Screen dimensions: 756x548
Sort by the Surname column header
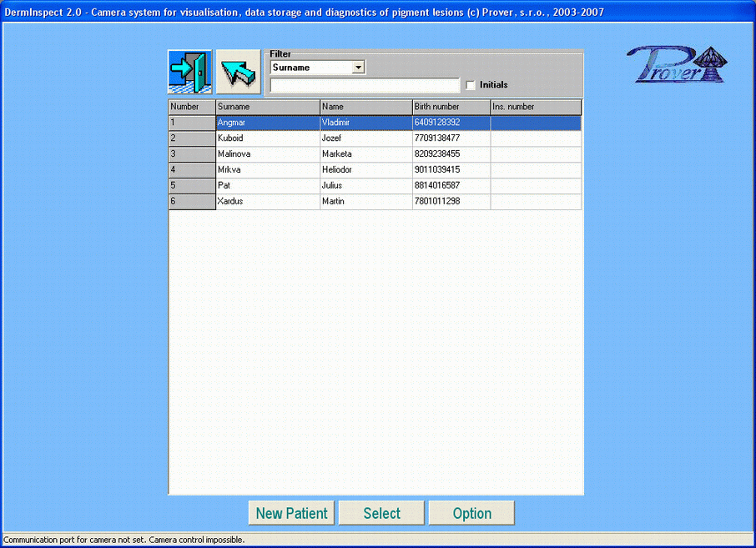(268, 107)
